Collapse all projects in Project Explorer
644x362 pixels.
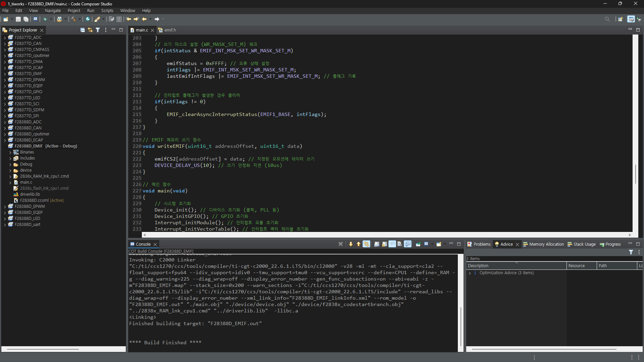click(83, 30)
